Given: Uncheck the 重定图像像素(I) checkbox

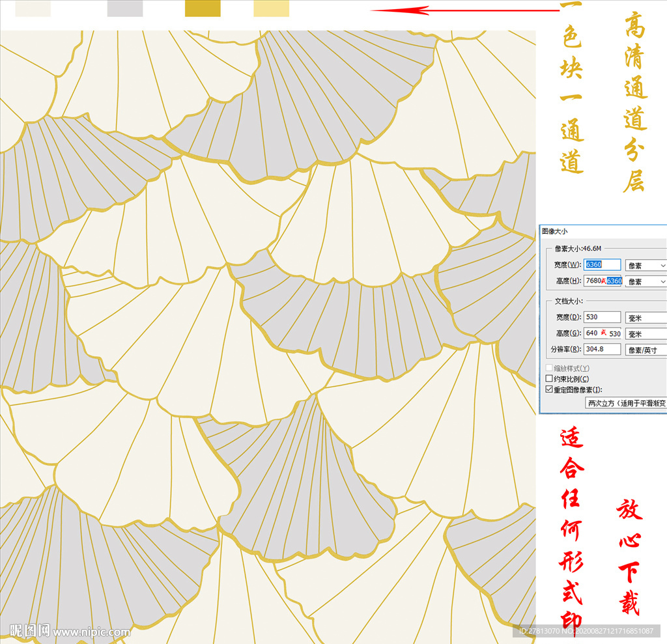Looking at the screenshot, I should pos(549,389).
